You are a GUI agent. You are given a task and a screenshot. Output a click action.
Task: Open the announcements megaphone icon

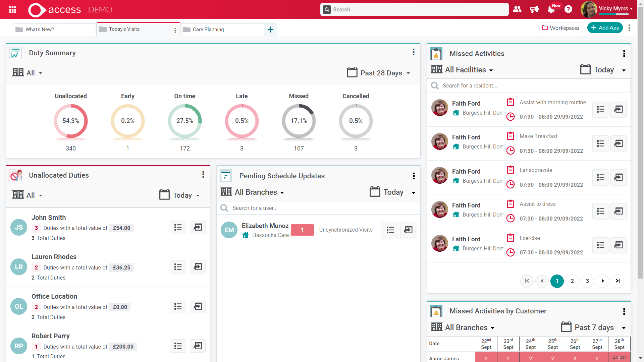pos(534,9)
